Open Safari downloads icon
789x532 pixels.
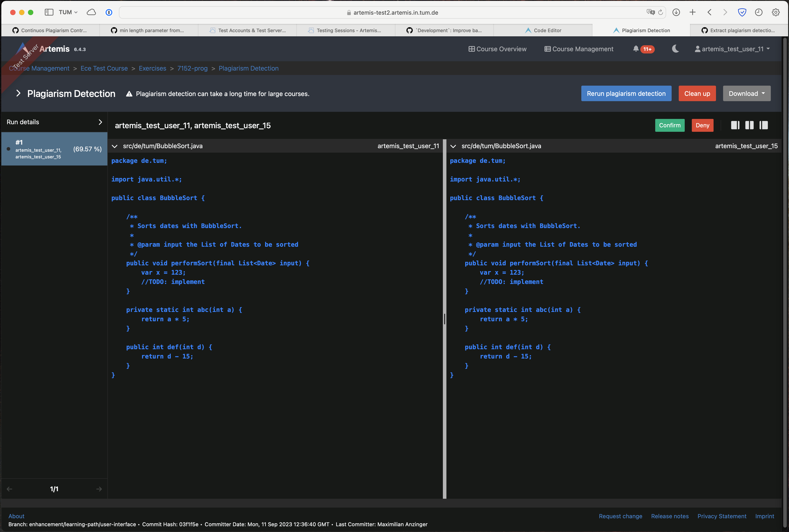coord(676,12)
